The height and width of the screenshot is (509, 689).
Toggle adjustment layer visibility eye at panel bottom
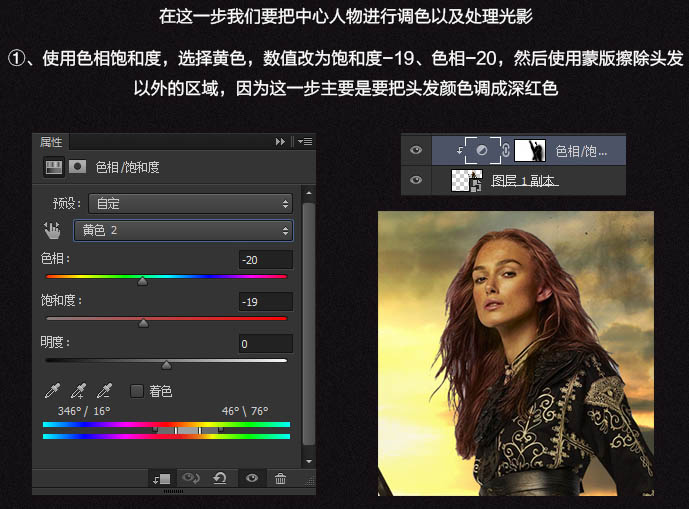point(252,478)
